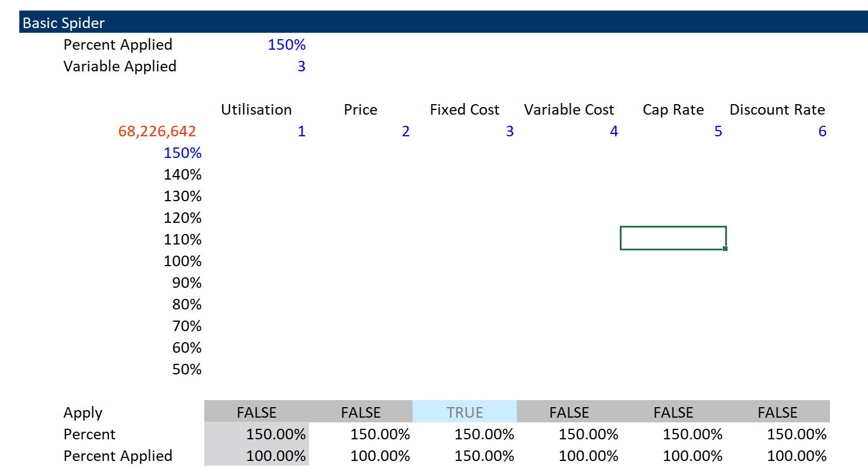Select the Variable Cost index number 4
The height and width of the screenshot is (475, 868).
pyautogui.click(x=614, y=131)
